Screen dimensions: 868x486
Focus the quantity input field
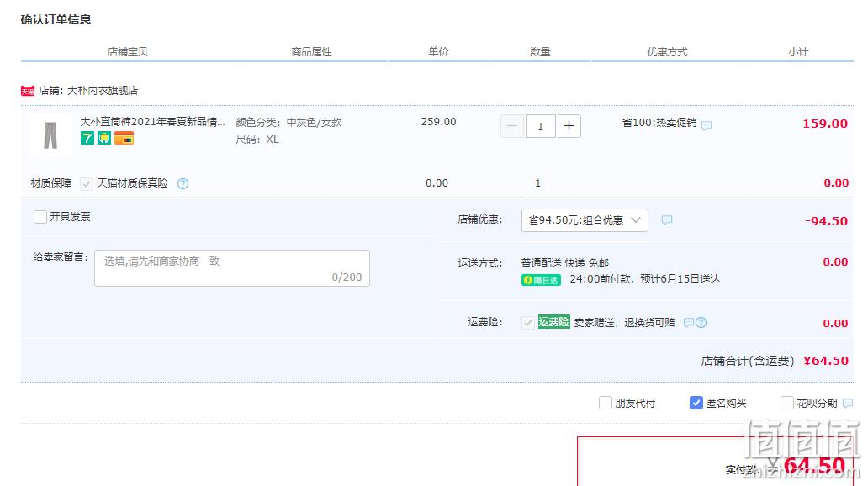click(540, 126)
